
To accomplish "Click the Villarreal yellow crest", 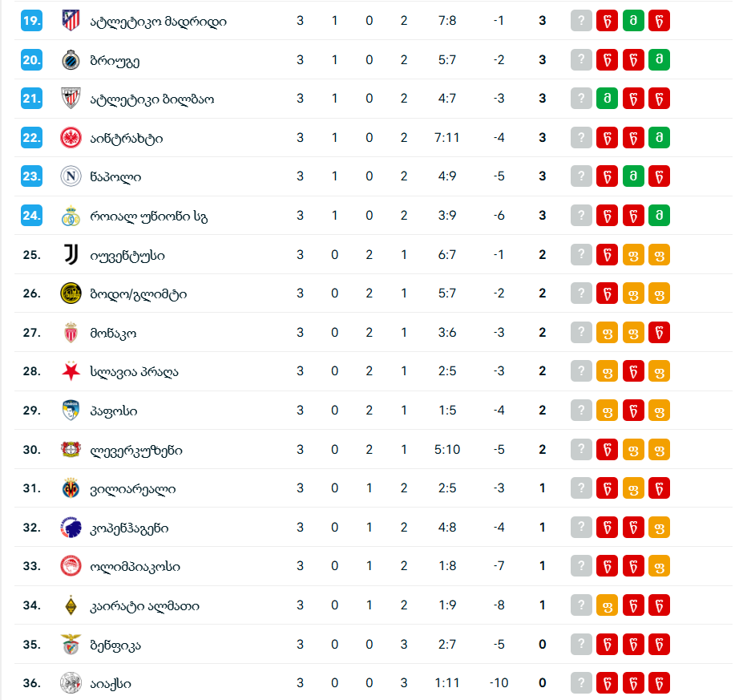I will tap(71, 488).
